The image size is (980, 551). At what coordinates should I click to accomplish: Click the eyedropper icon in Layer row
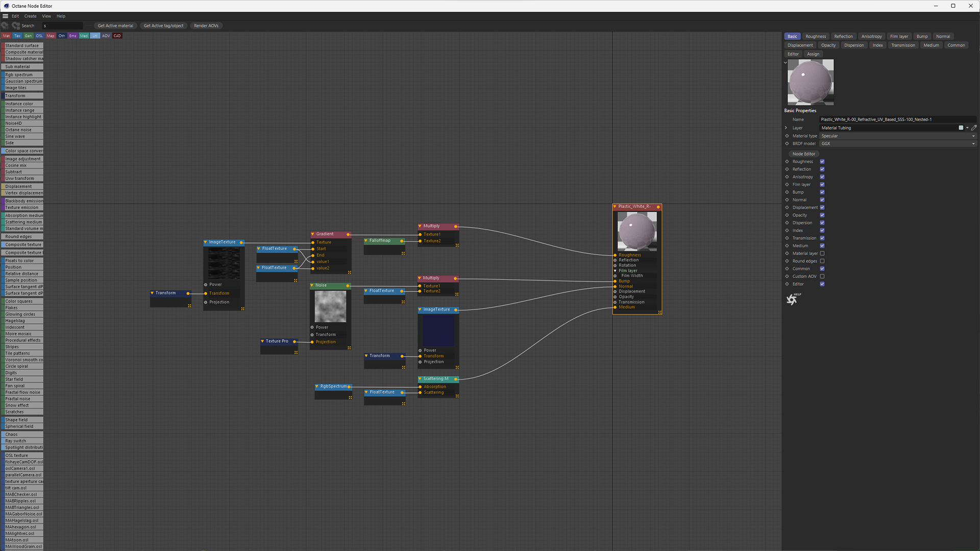coord(974,128)
